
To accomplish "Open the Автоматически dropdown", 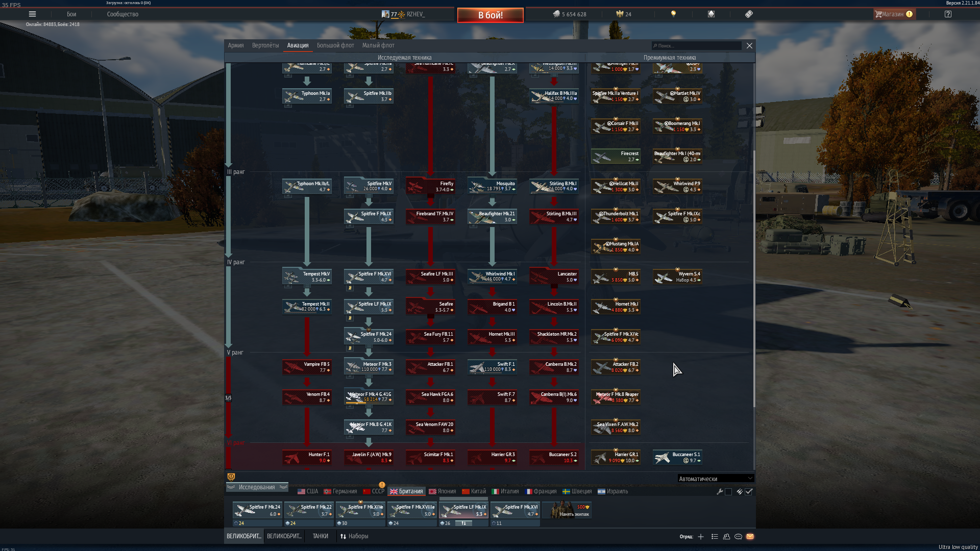I will pyautogui.click(x=716, y=479).
